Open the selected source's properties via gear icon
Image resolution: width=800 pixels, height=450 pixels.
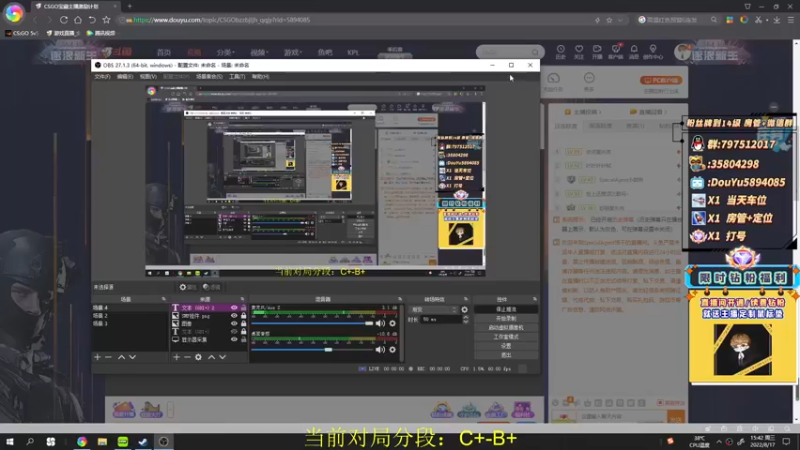coord(198,357)
